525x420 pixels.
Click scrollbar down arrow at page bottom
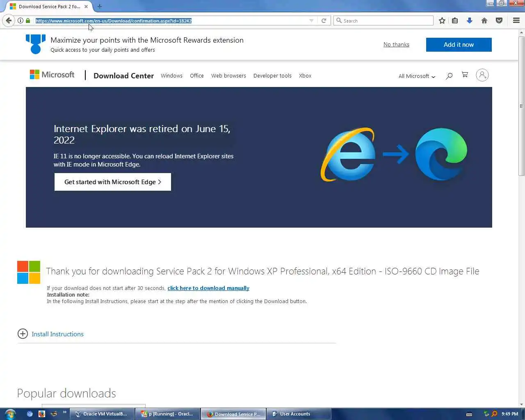[x=521, y=404]
